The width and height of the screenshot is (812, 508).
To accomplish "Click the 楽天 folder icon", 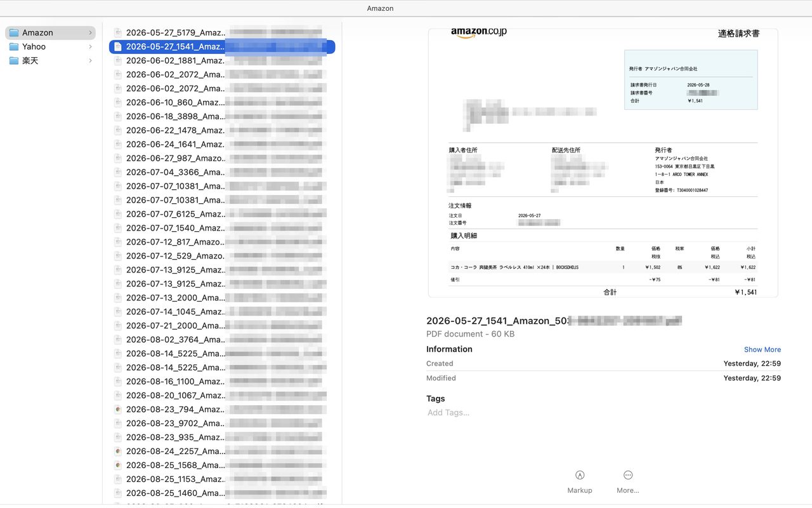I will 14,60.
